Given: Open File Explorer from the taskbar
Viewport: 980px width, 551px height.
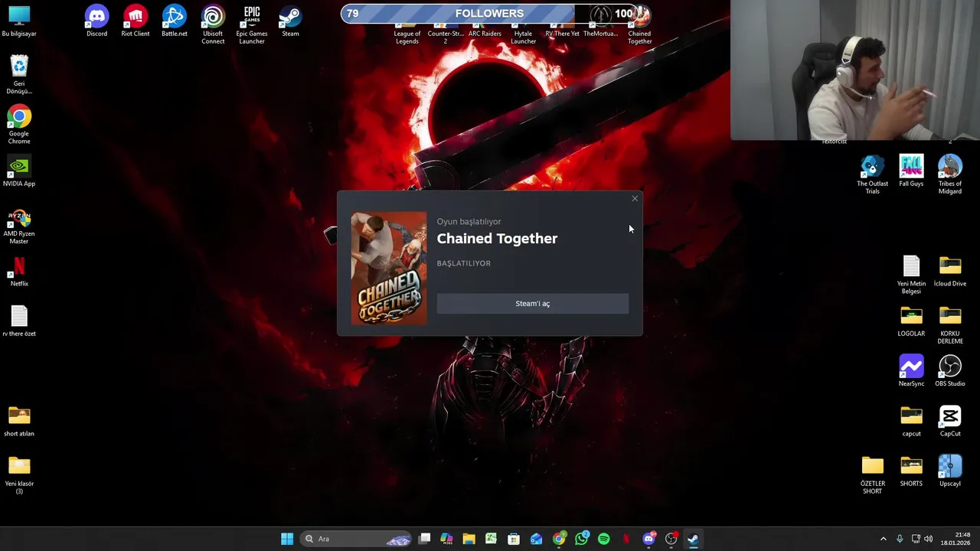Looking at the screenshot, I should coord(469,539).
